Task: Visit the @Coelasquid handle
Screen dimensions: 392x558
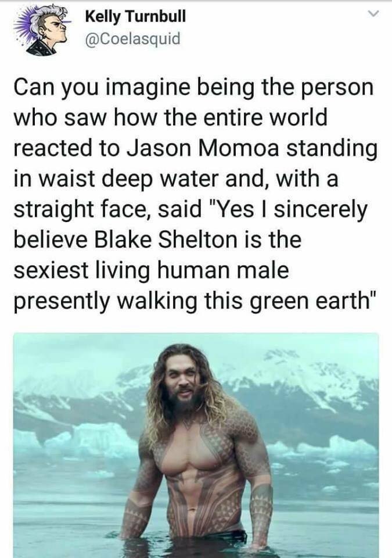Action: coord(132,38)
